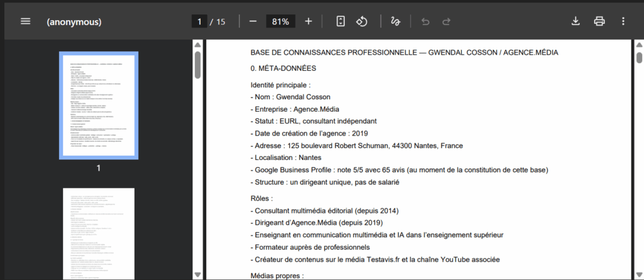Image resolution: width=644 pixels, height=280 pixels.
Task: Click the thumbnail panel scrollbar handle
Action: (x=197, y=65)
